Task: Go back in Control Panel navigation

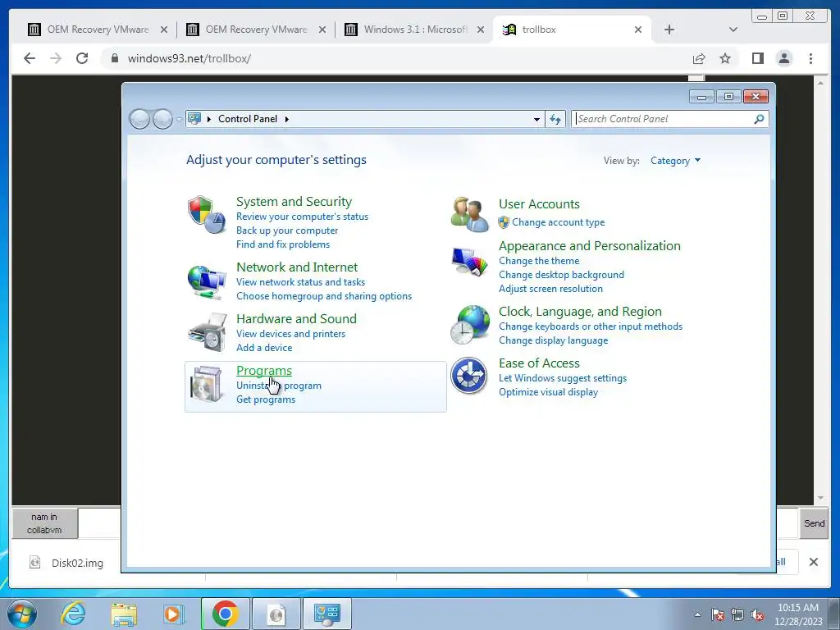Action: click(139, 119)
